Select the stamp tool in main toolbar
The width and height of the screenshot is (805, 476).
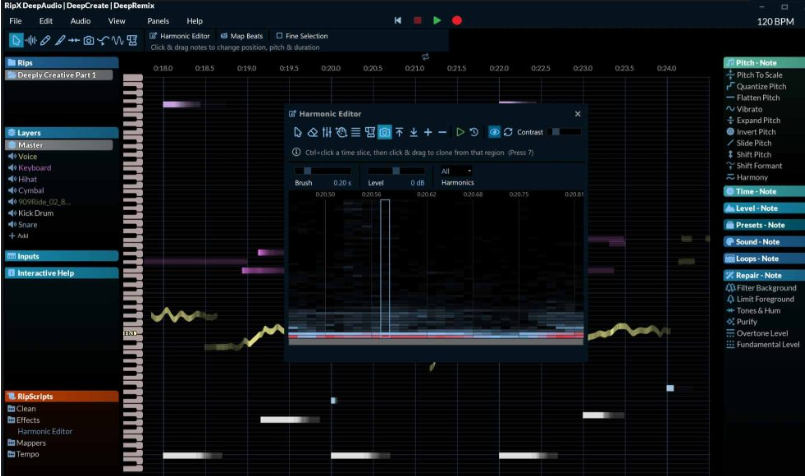132,40
